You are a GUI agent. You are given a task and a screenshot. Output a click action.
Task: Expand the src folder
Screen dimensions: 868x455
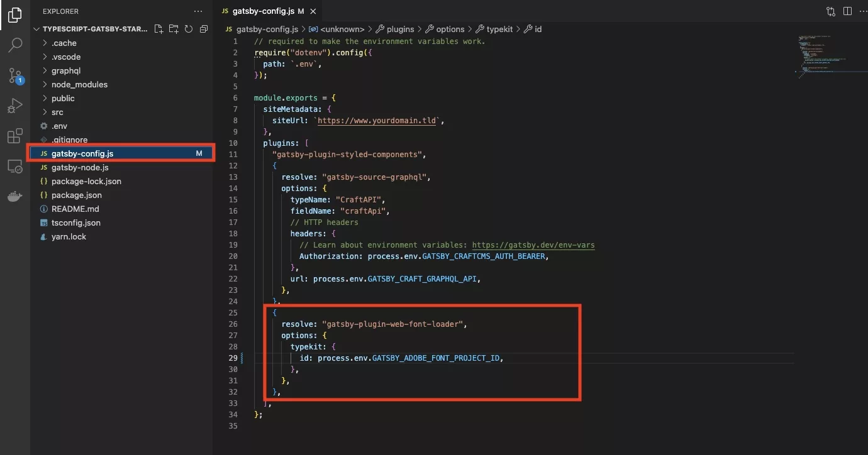pos(57,112)
